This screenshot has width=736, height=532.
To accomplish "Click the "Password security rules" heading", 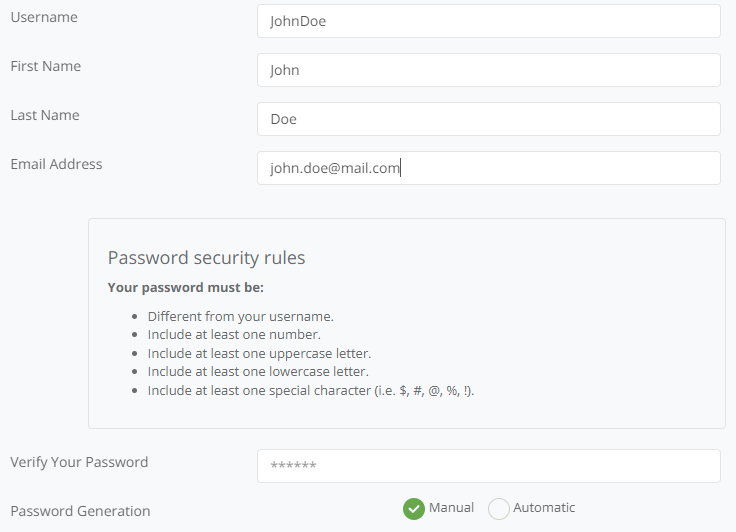I will click(206, 258).
